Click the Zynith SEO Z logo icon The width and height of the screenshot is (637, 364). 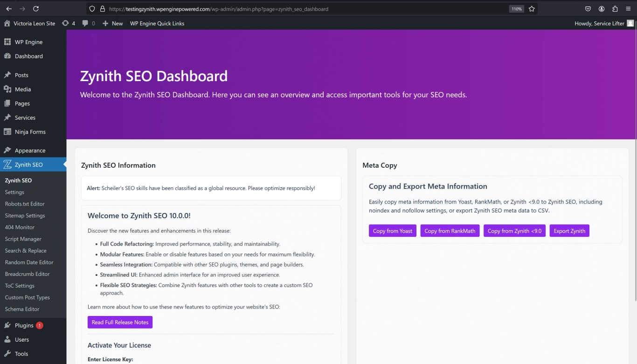point(7,165)
